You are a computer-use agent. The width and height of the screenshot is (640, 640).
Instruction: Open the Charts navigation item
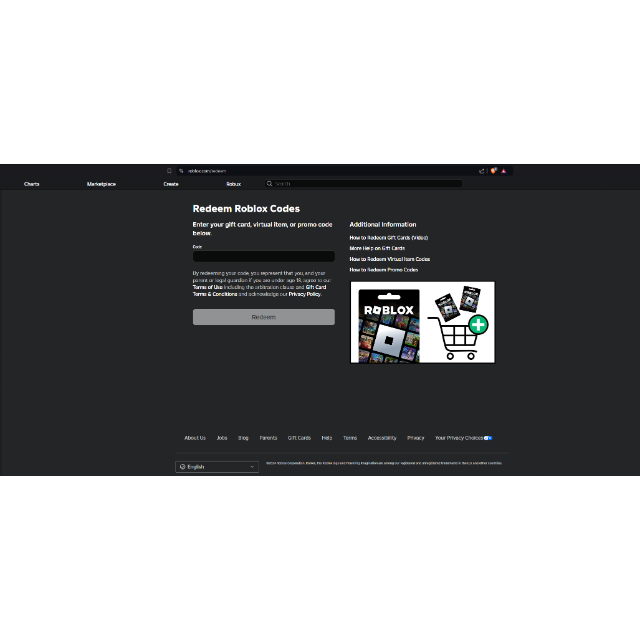[31, 184]
